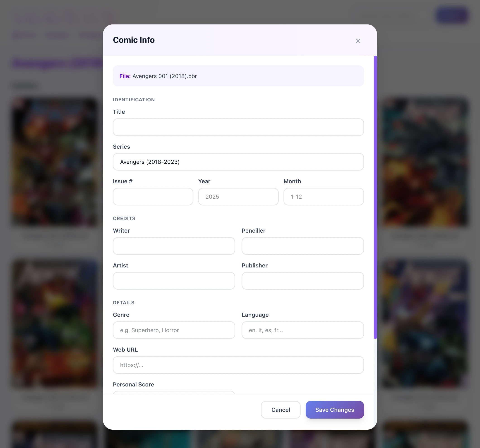Image resolution: width=480 pixels, height=448 pixels.
Task: Click the Year field with 2025 placeholder
Action: (238, 197)
